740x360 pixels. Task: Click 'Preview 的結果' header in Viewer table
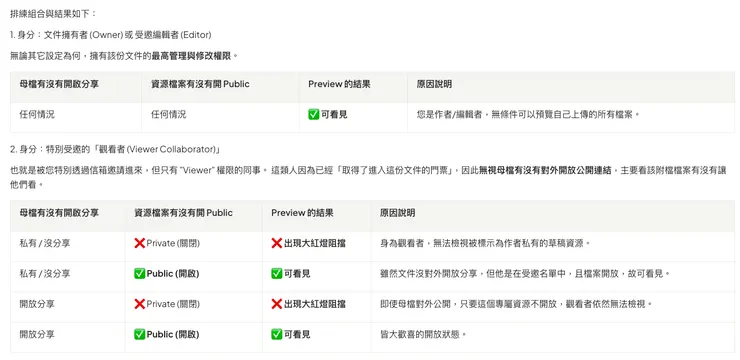303,213
